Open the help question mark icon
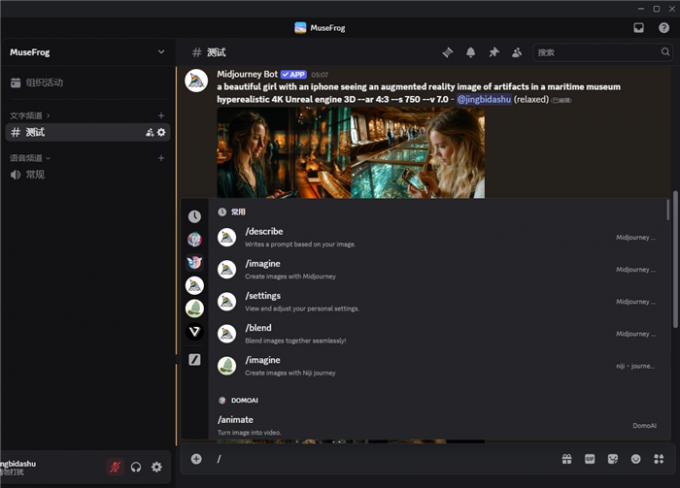 [x=664, y=28]
